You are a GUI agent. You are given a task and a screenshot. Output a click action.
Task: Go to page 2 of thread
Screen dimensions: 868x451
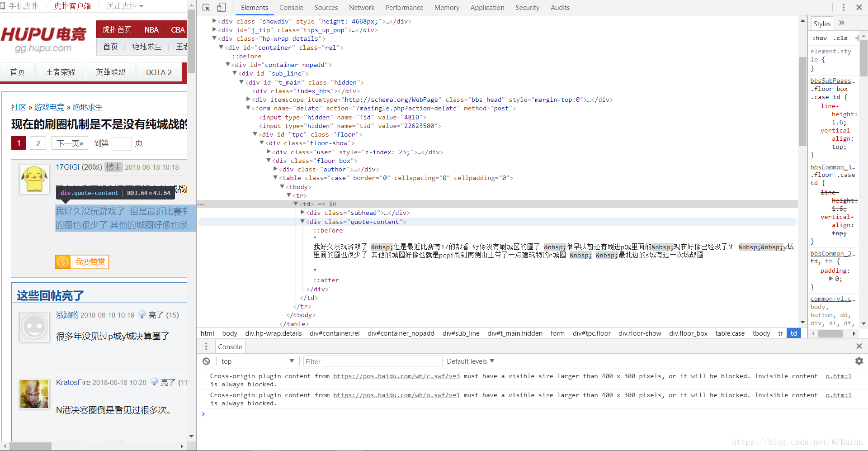(x=38, y=143)
